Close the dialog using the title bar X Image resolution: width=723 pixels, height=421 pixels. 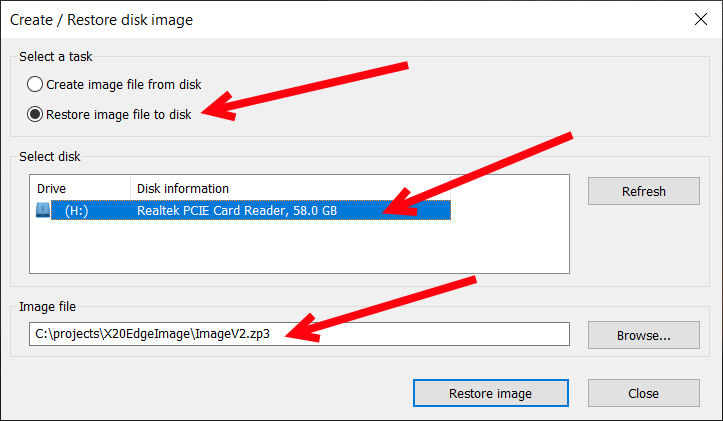click(x=700, y=19)
